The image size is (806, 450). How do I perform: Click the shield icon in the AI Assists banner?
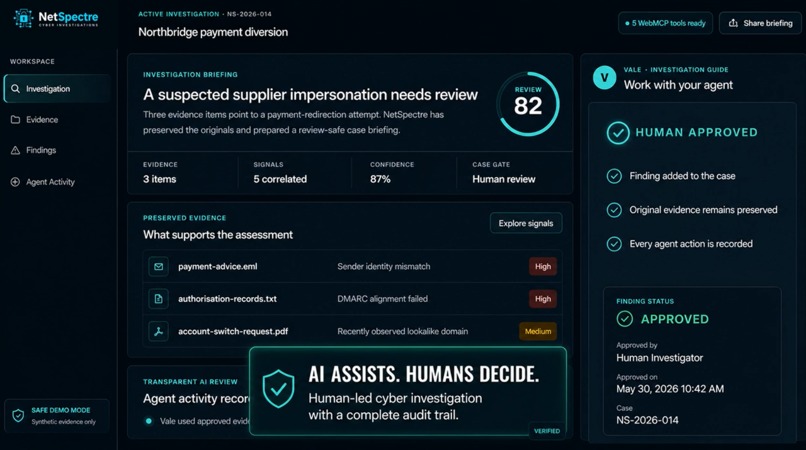pos(278,389)
